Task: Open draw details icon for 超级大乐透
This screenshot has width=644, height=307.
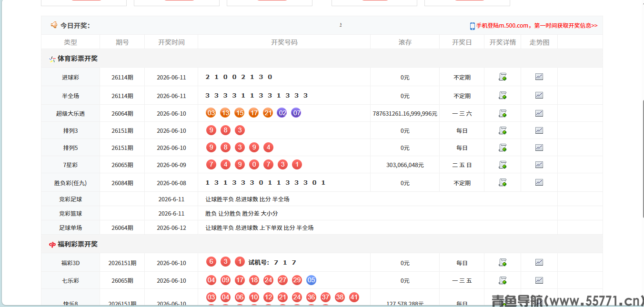Action: [x=503, y=113]
